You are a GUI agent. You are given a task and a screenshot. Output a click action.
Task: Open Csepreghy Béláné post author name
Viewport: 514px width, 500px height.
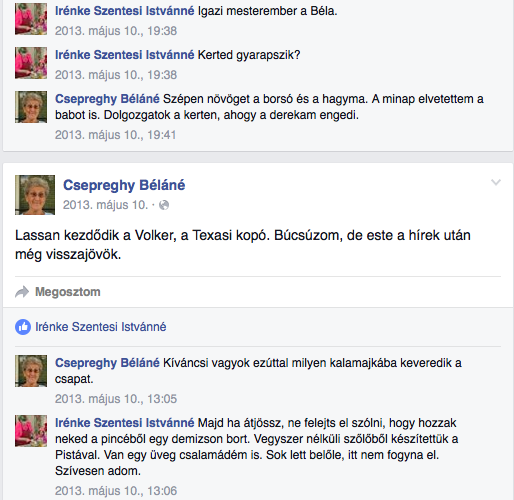(x=124, y=185)
